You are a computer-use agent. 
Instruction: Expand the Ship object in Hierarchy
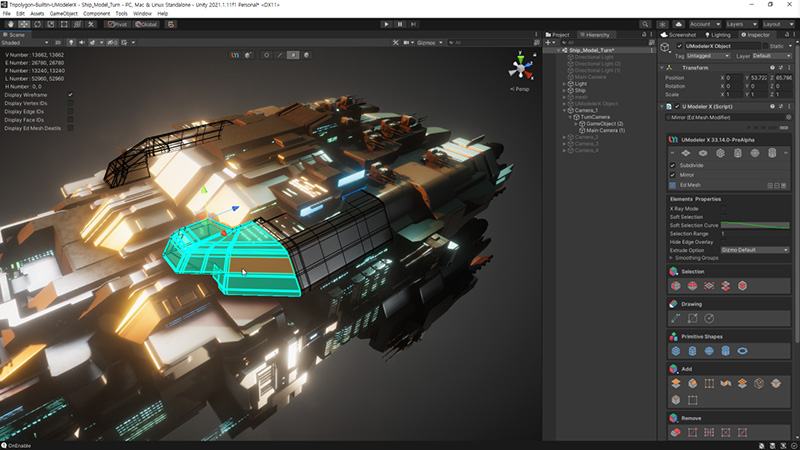(564, 90)
